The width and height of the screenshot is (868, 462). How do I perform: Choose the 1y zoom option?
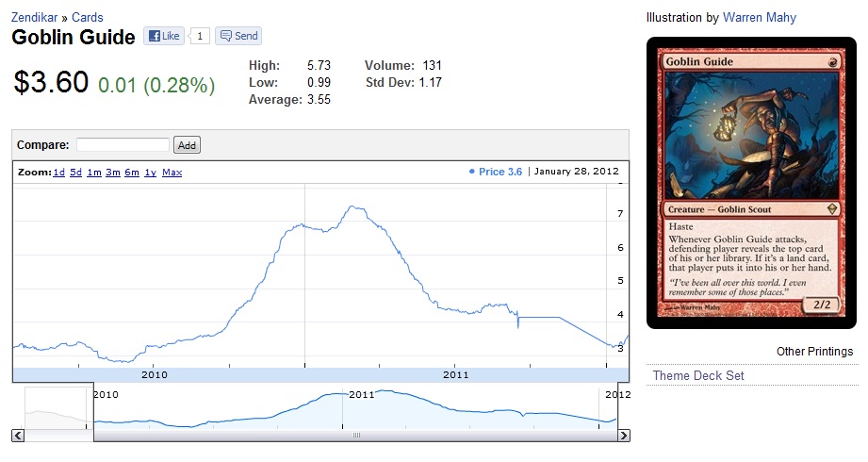click(x=150, y=173)
